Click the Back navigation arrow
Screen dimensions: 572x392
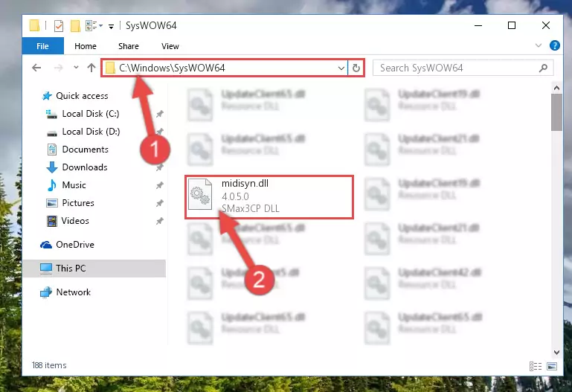pos(36,68)
